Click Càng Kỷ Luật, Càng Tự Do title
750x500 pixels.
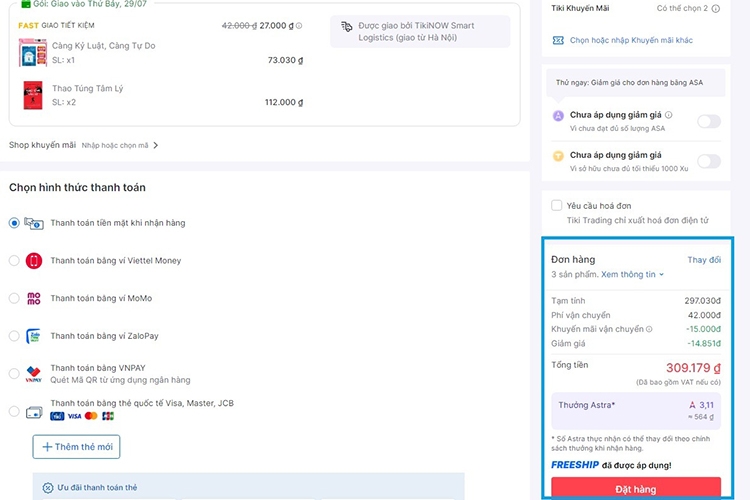[104, 46]
